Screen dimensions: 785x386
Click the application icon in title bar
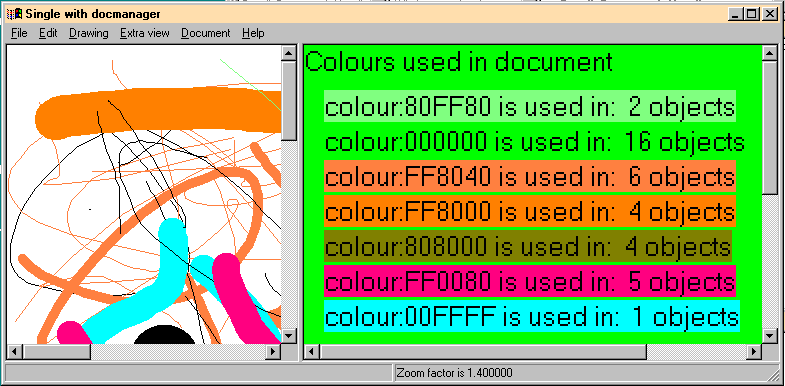pyautogui.click(x=15, y=14)
